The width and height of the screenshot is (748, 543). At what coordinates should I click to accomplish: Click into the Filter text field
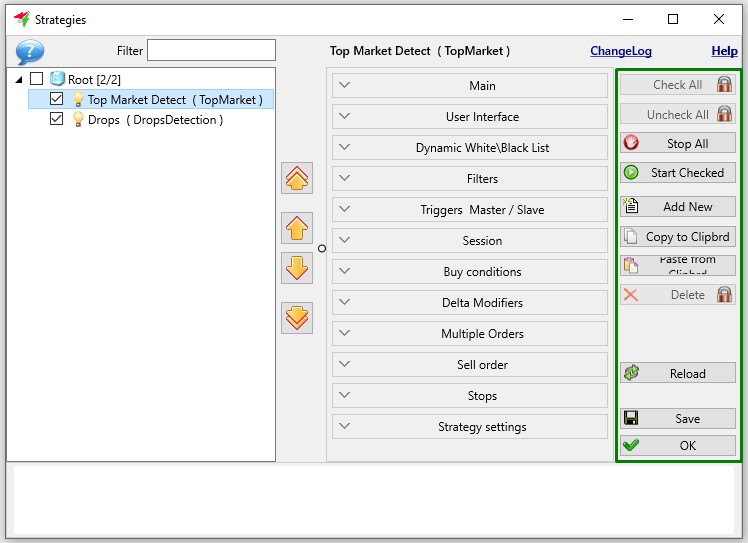(211, 50)
